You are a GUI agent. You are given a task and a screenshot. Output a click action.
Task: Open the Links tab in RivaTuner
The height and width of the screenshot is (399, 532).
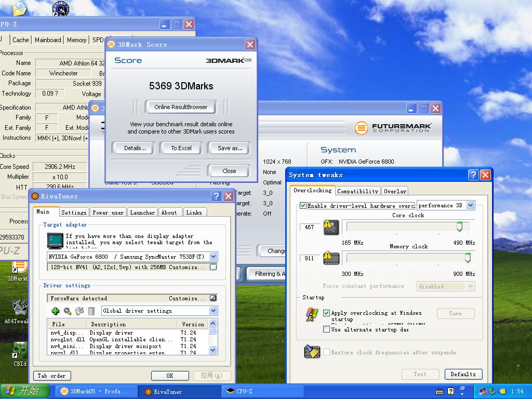194,212
